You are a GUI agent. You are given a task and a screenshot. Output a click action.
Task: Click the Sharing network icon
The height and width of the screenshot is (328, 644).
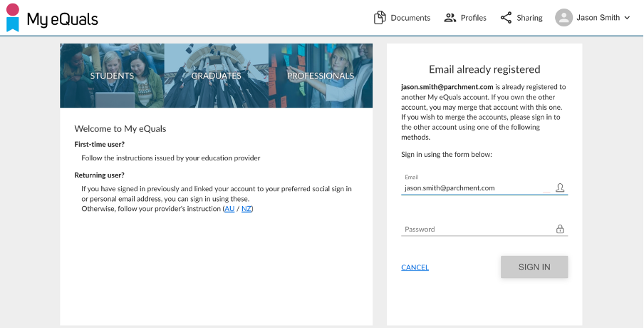point(506,18)
